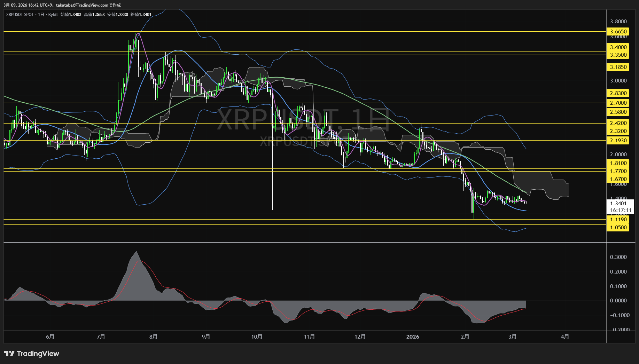
Task: Click the 1.8100 price level label
Action: [x=618, y=163]
